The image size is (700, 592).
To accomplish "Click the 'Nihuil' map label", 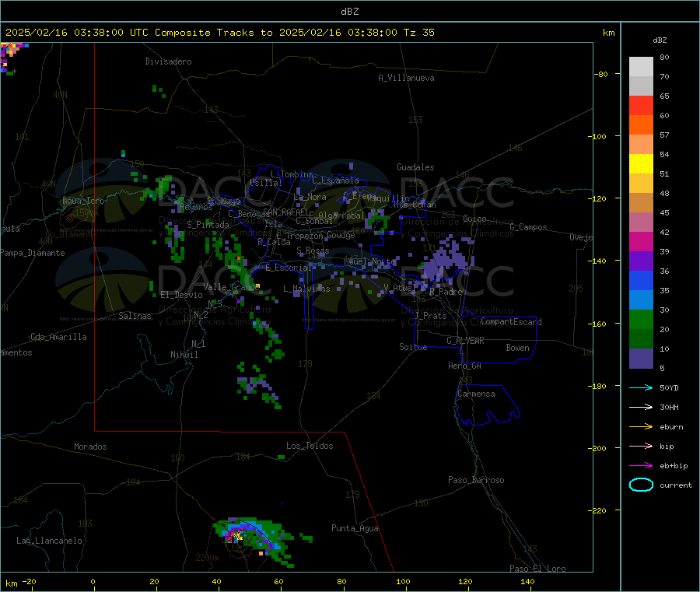I will (184, 355).
